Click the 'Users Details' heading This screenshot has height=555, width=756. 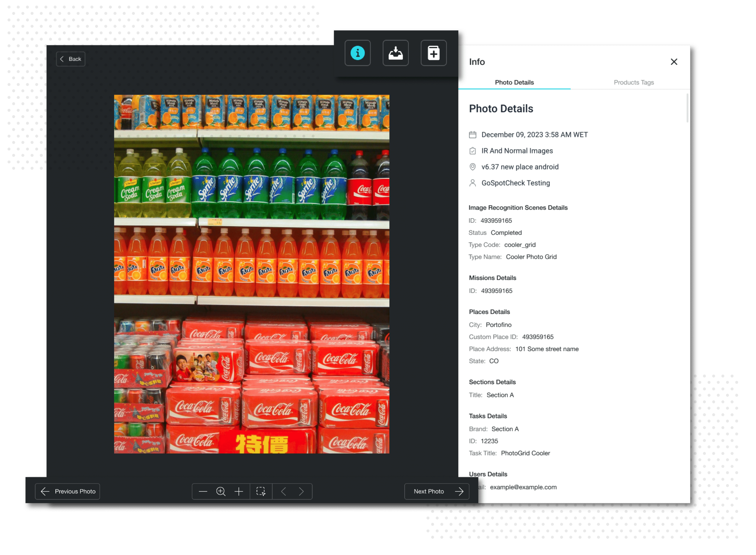click(488, 474)
